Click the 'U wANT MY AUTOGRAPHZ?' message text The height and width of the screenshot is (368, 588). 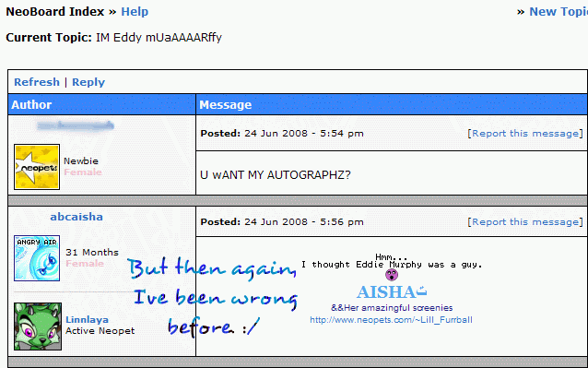(x=276, y=175)
